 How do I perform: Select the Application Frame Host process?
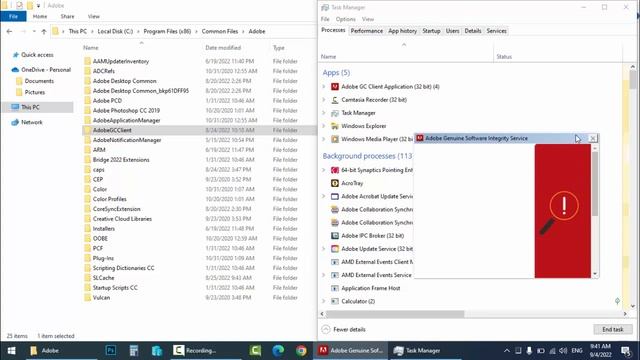(371, 288)
